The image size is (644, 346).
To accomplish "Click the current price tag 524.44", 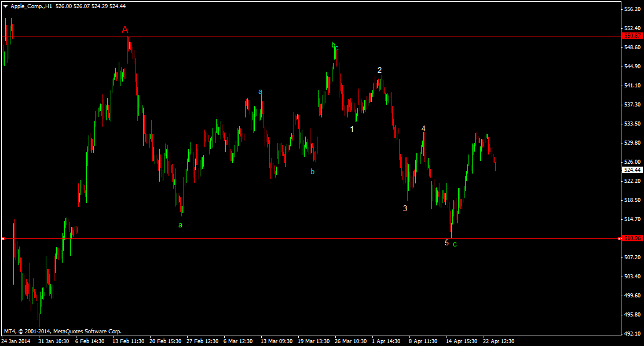I will tap(632, 170).
